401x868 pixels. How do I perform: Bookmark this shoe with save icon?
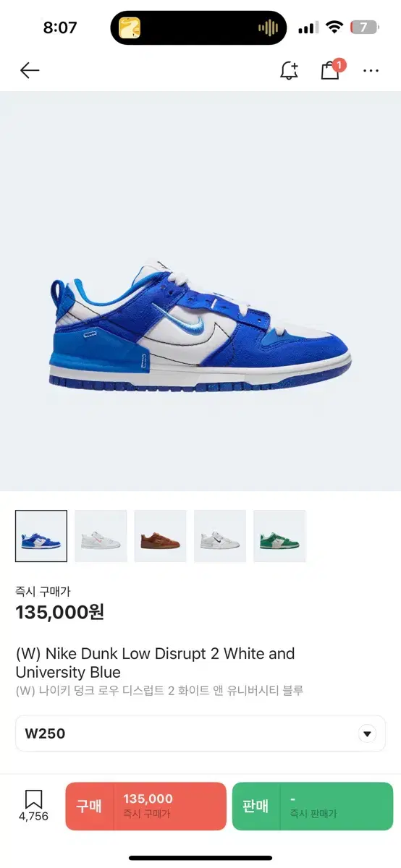(x=33, y=805)
